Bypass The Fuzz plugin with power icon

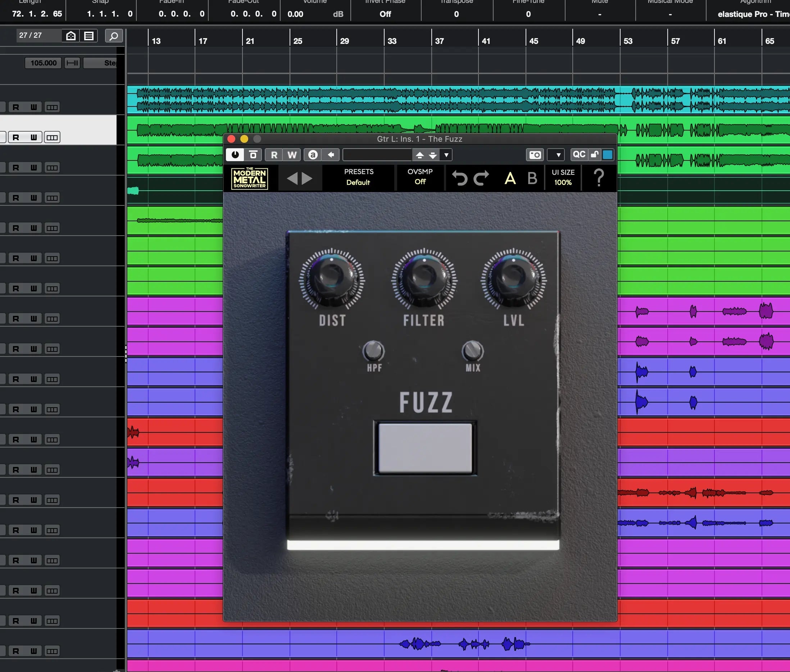click(x=235, y=155)
